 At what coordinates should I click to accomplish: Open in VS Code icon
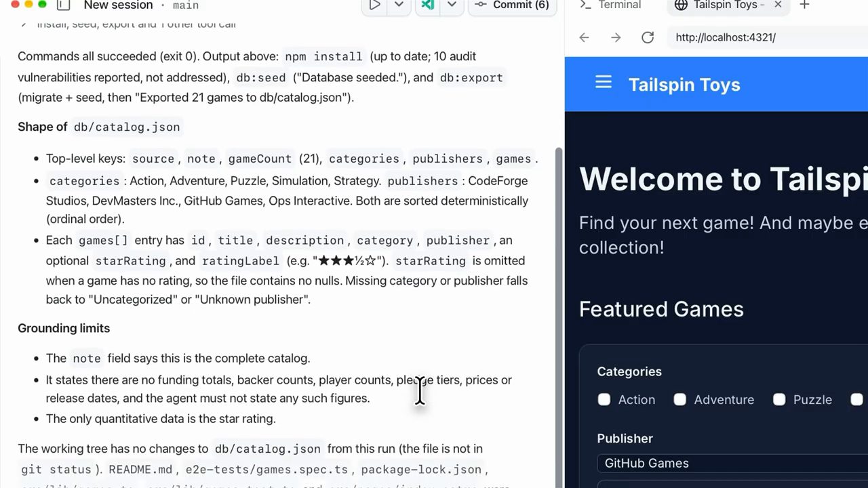click(x=428, y=5)
